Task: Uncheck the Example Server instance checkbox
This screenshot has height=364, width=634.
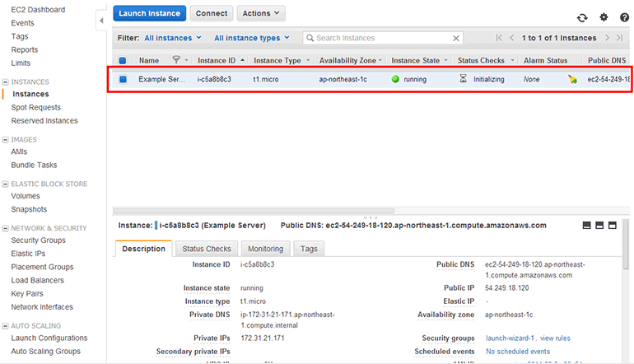Action: pos(123,80)
